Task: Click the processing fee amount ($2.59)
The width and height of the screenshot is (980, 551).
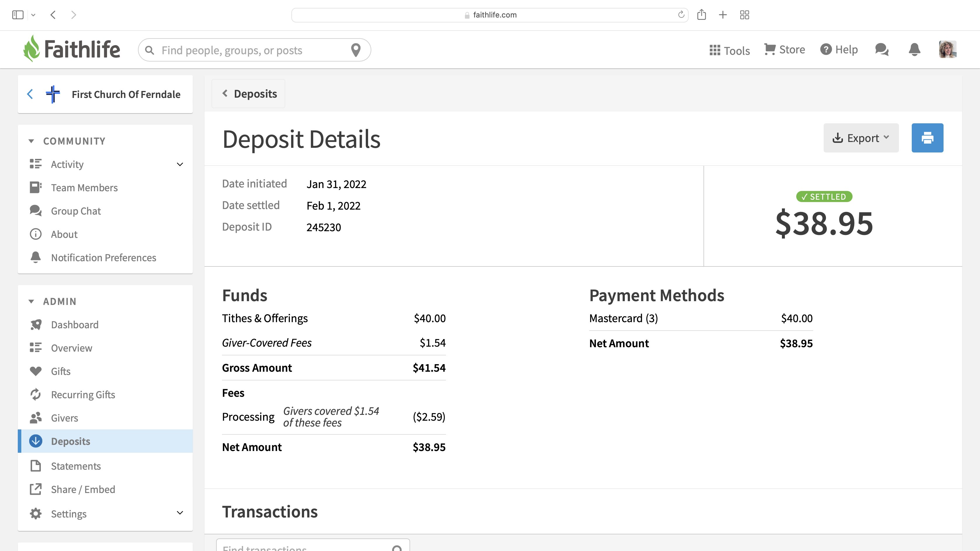Action: pyautogui.click(x=429, y=417)
